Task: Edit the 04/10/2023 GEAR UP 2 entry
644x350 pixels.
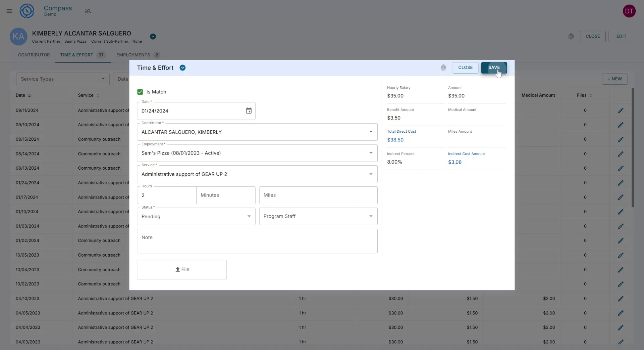Action: pyautogui.click(x=621, y=299)
